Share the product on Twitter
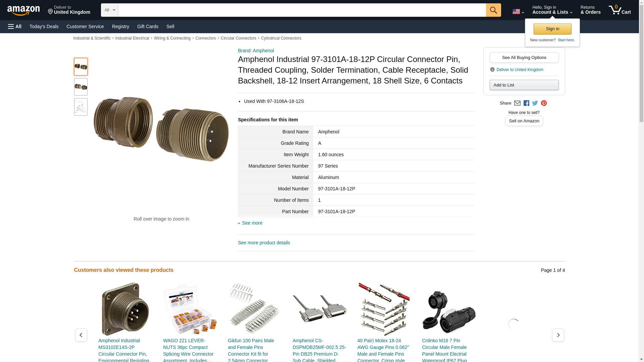Image resolution: width=644 pixels, height=362 pixels. (535, 103)
